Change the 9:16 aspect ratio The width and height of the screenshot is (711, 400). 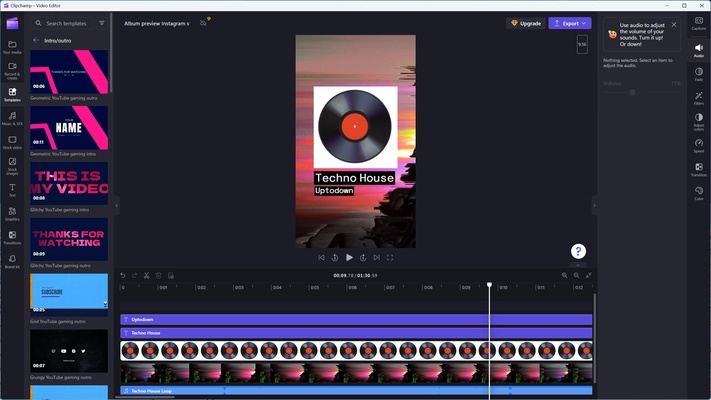[x=582, y=44]
